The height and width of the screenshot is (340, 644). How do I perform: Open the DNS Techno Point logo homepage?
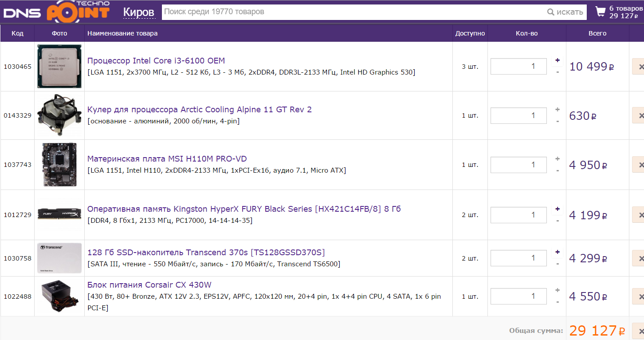tap(57, 11)
